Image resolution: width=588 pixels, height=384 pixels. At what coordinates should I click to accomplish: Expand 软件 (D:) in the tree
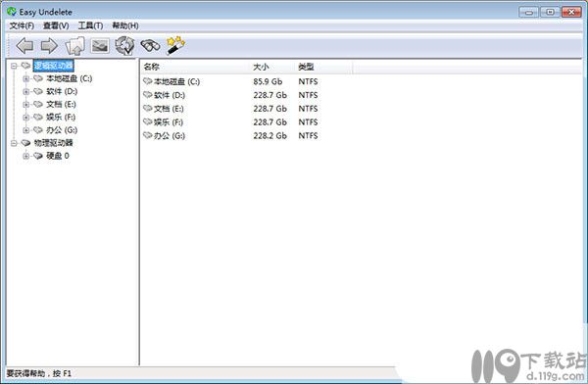[x=25, y=91]
